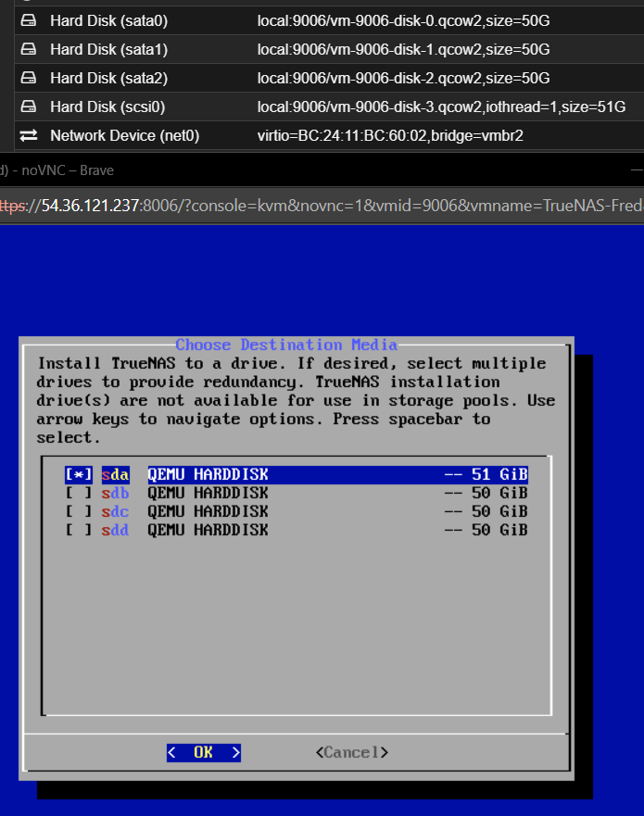
Task: Select the Hard Disk (sata0) label
Action: [108, 20]
